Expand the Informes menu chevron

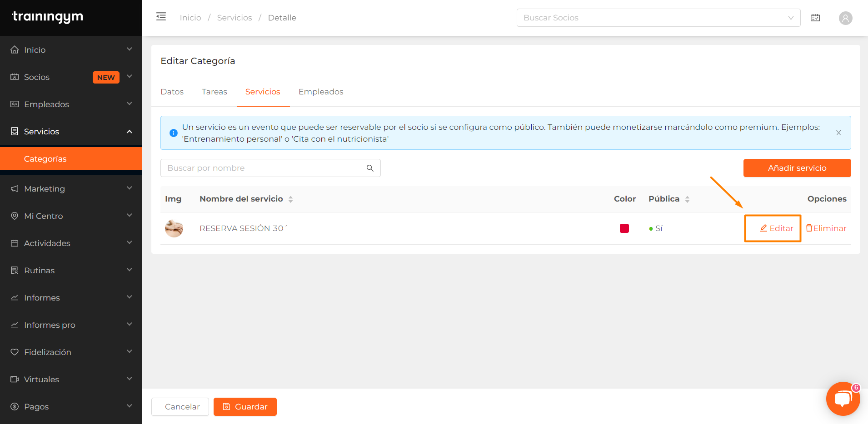[x=130, y=297]
